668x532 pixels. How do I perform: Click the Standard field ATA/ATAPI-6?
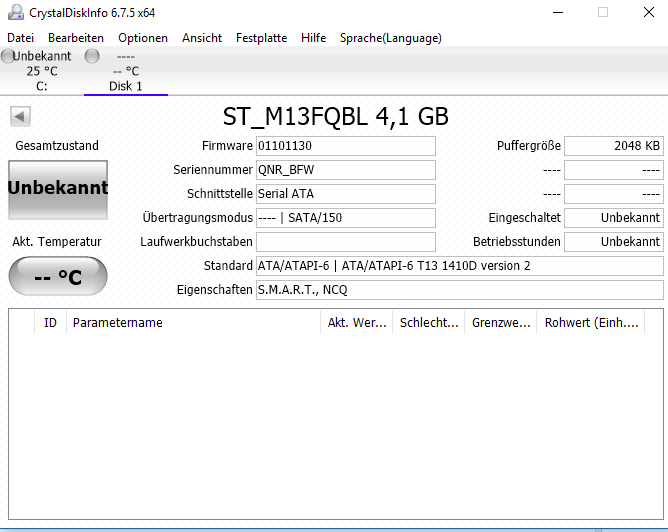(x=460, y=266)
